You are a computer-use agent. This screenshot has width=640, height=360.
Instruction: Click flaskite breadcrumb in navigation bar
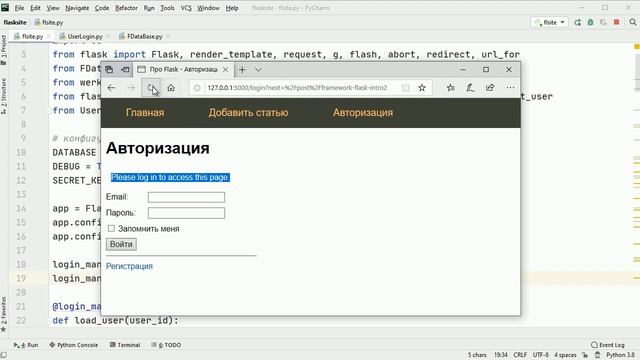[15, 22]
